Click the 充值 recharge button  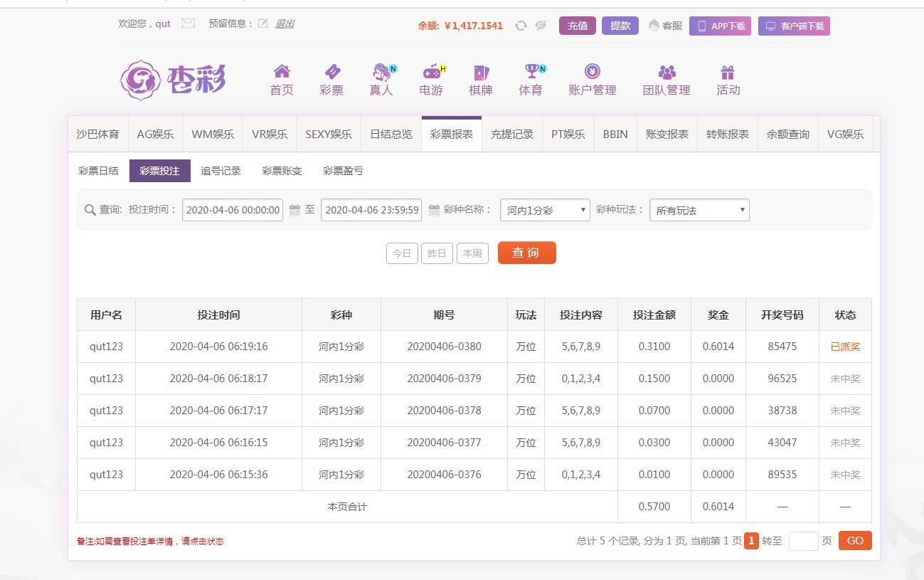[x=577, y=26]
